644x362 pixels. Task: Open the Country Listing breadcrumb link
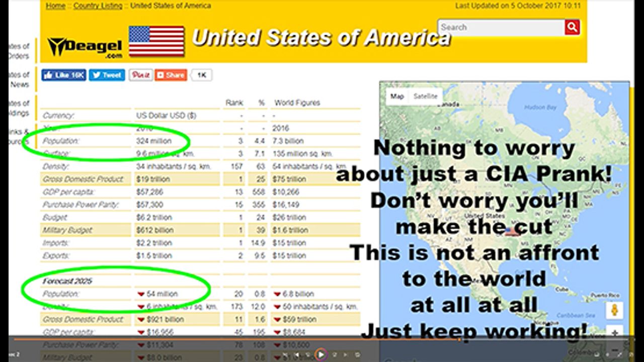coord(98,6)
